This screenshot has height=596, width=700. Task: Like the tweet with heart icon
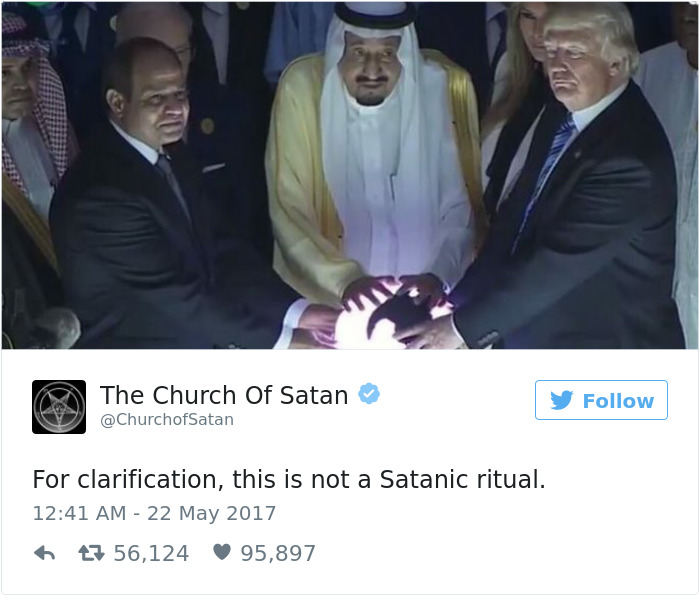(x=222, y=552)
